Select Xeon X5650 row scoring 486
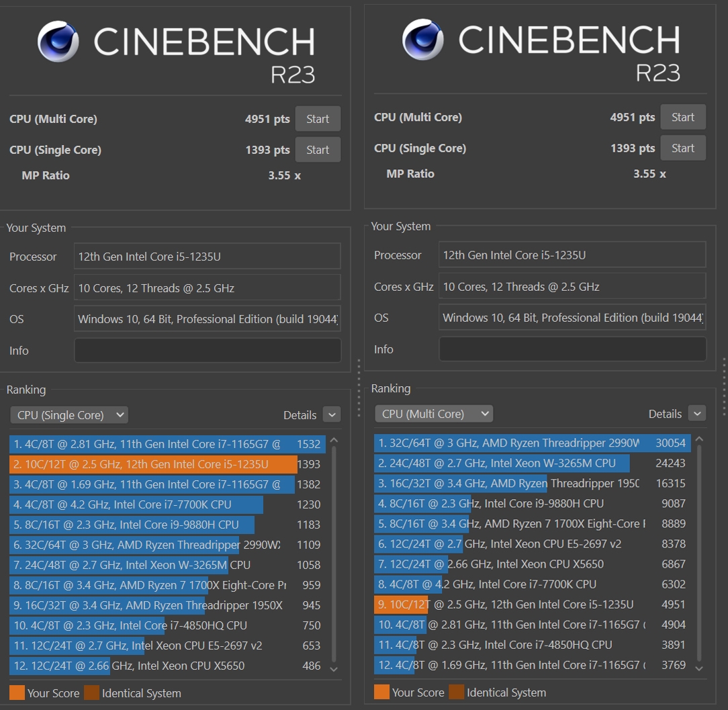Image resolution: width=728 pixels, height=710 pixels. (167, 666)
